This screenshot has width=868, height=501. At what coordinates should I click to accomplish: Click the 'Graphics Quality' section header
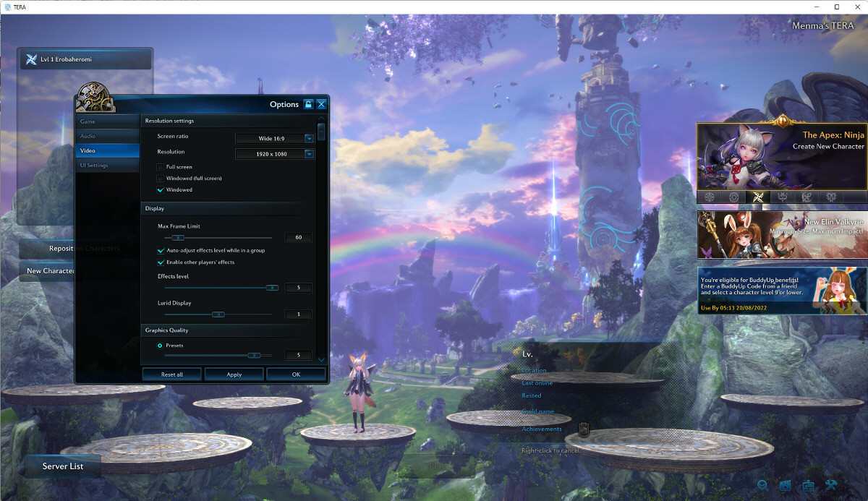[x=166, y=330]
